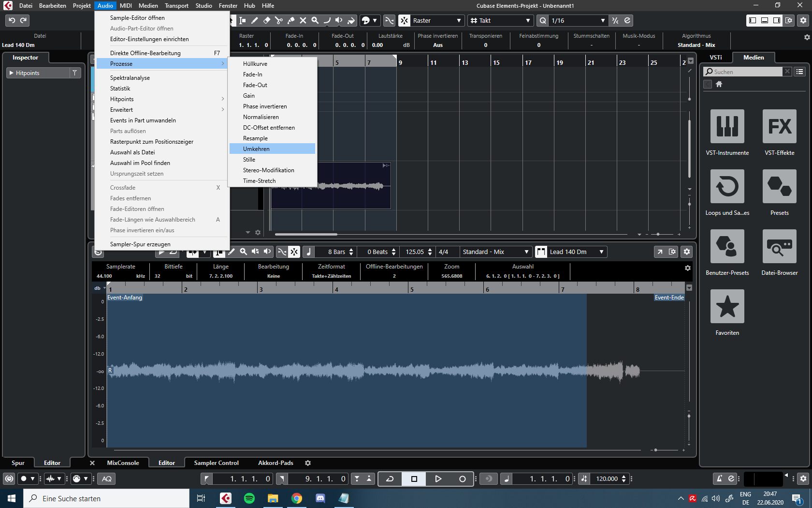Toggle the AQ auto quantize button
Image resolution: width=812 pixels, height=508 pixels.
point(107,479)
